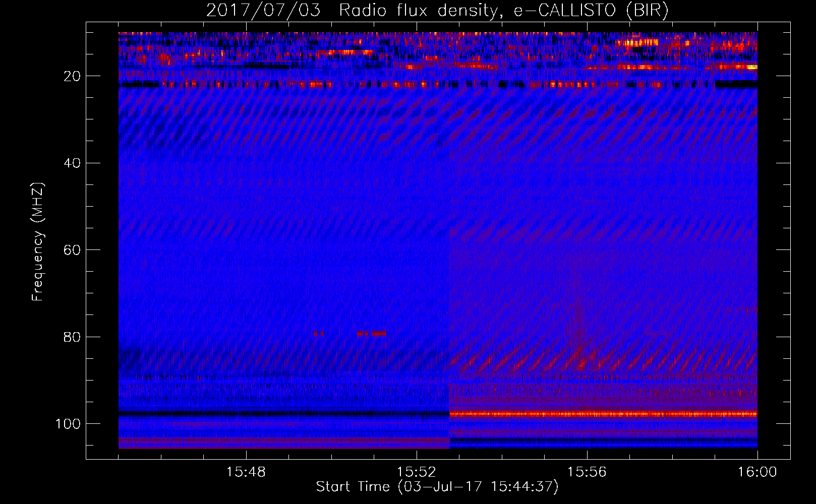816x504 pixels.
Task: Click the 'Frequency (MHZ)' axis label
Action: coord(38,241)
